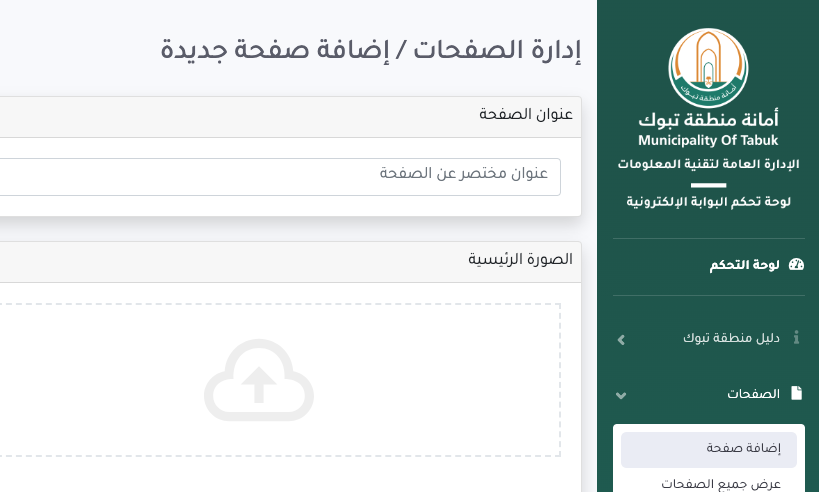Click the إدارة الصفحات page heading

[x=371, y=50]
